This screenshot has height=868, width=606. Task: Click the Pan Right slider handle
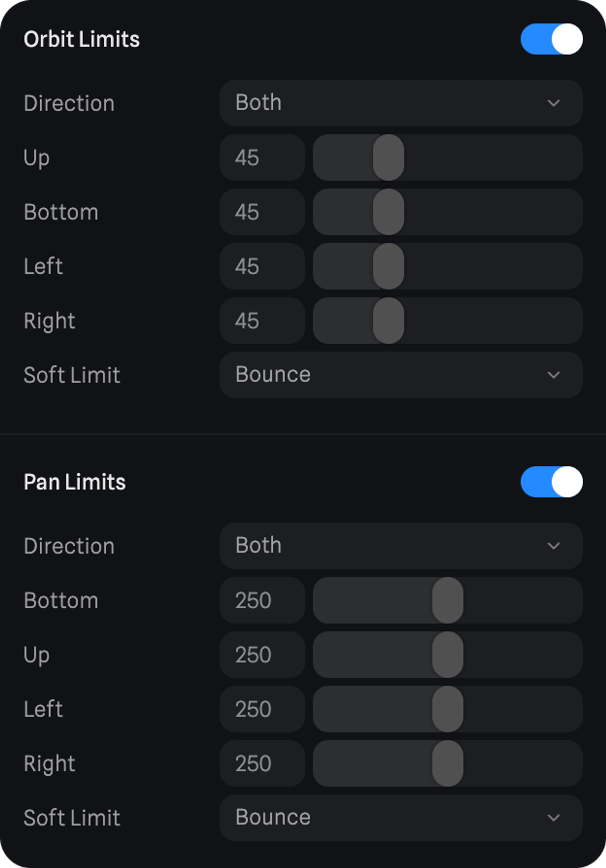coord(448,763)
